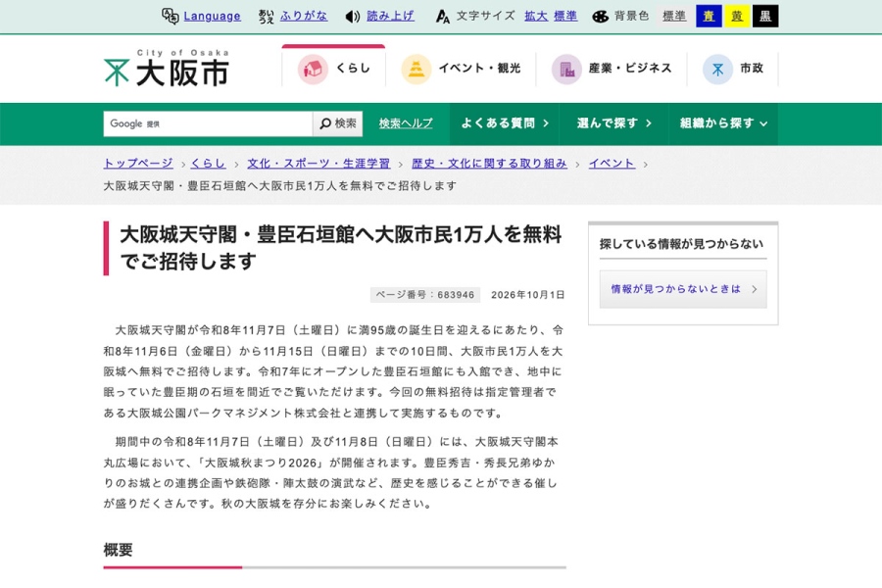Image resolution: width=882 pixels, height=588 pixels.
Task: Select the blue 青 background swatch
Action: 709,17
